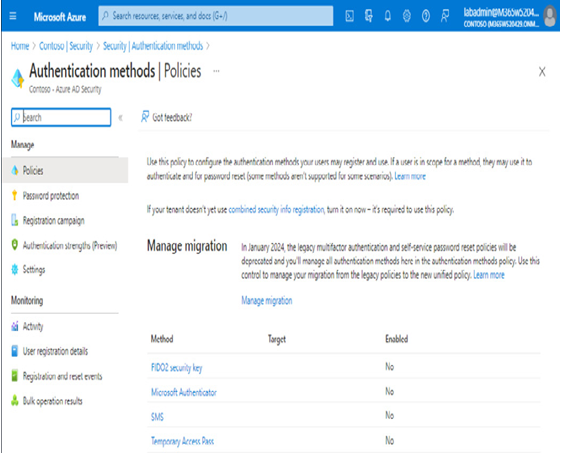Open User registration details

(55, 351)
